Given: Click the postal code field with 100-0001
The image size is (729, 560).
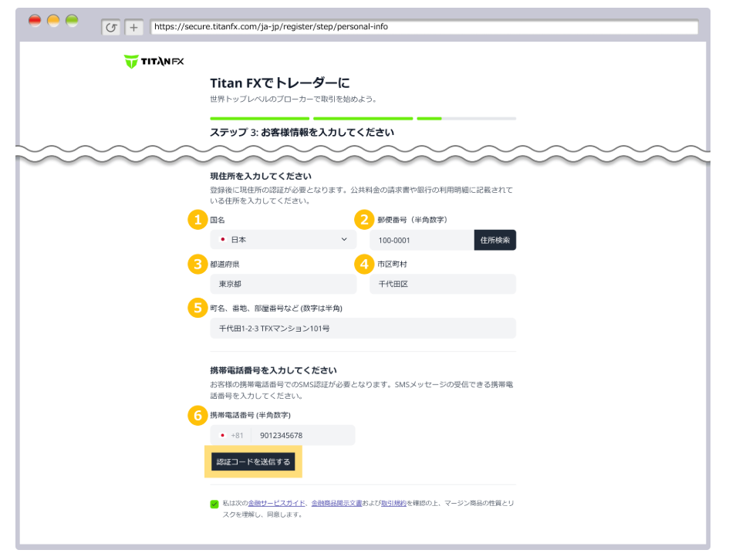Looking at the screenshot, I should coord(422,240).
